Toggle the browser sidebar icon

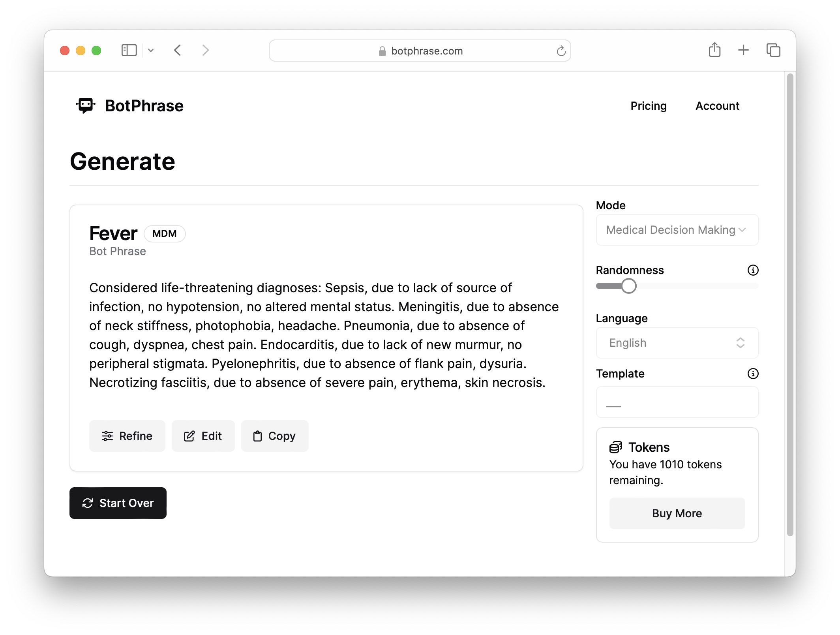click(x=129, y=50)
